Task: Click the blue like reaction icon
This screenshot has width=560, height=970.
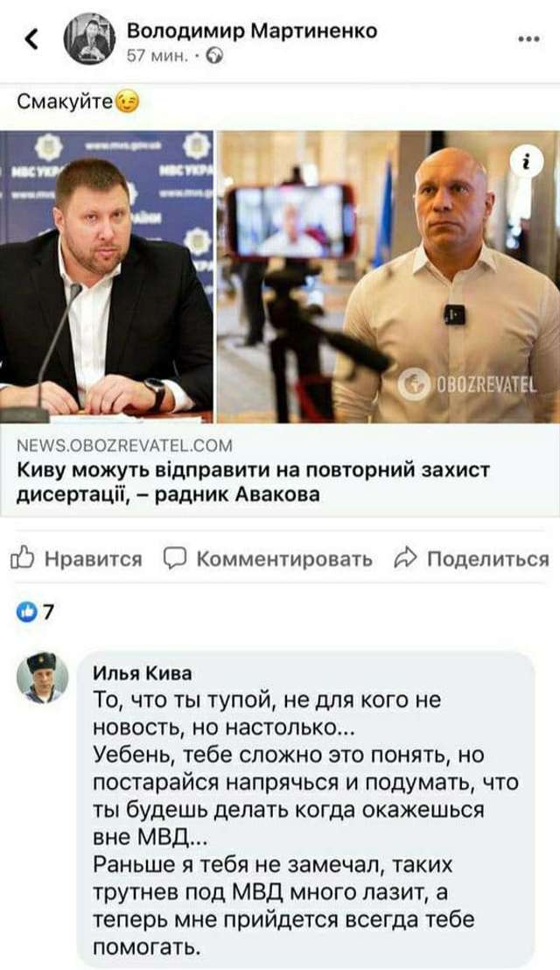Action: click(26, 612)
